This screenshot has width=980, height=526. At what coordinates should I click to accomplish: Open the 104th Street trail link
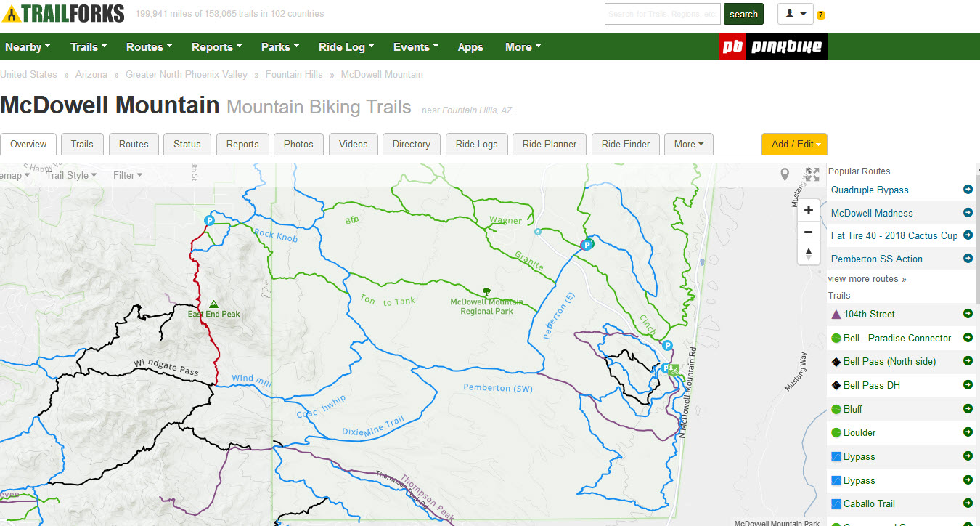tap(869, 314)
